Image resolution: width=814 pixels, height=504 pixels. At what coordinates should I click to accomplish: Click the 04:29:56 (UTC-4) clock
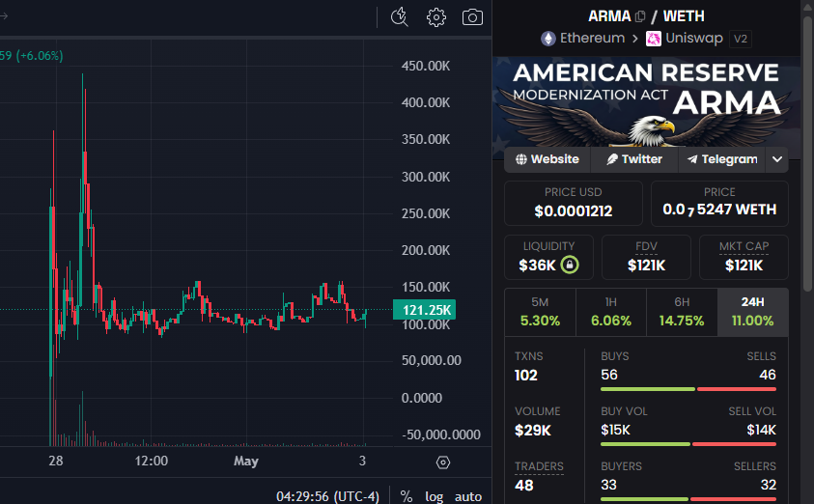point(327,496)
